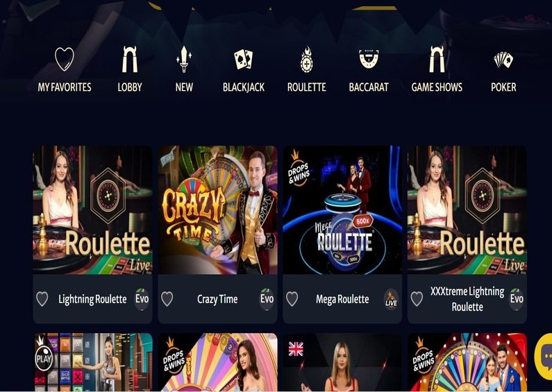Select the Poker cards fan icon
This screenshot has width=552, height=392.
point(503,60)
